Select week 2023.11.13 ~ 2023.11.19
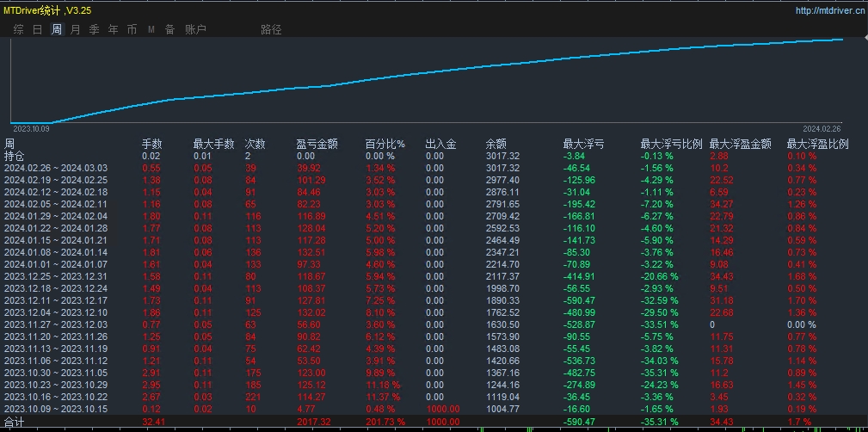Image resolution: width=868 pixels, height=432 pixels. point(56,349)
